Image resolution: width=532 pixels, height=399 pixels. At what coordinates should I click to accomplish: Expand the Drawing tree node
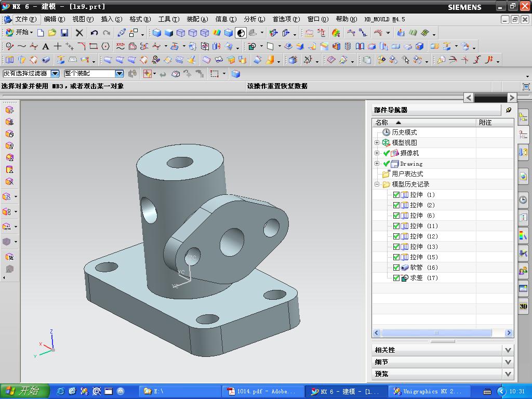coord(377,164)
